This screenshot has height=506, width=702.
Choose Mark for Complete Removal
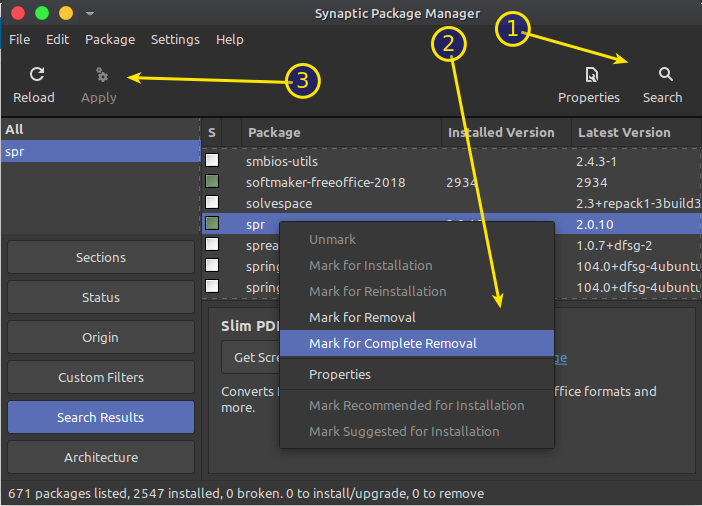point(417,343)
